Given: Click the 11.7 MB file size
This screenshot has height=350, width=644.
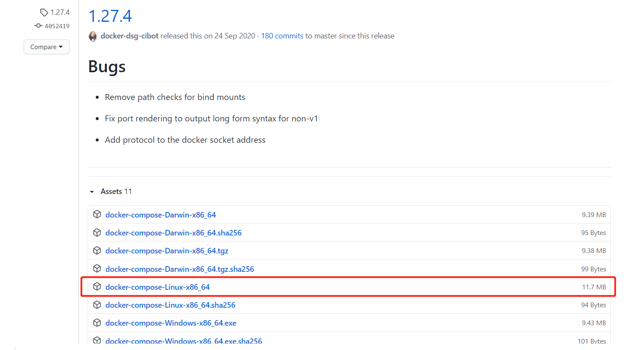Looking at the screenshot, I should (594, 287).
